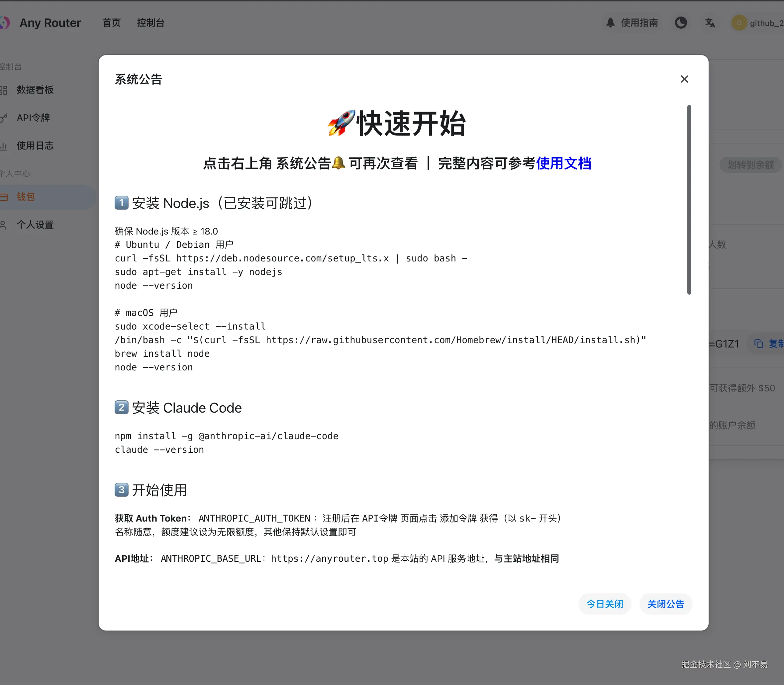Click the 划转到余额 button
The height and width of the screenshot is (685, 784).
click(750, 165)
